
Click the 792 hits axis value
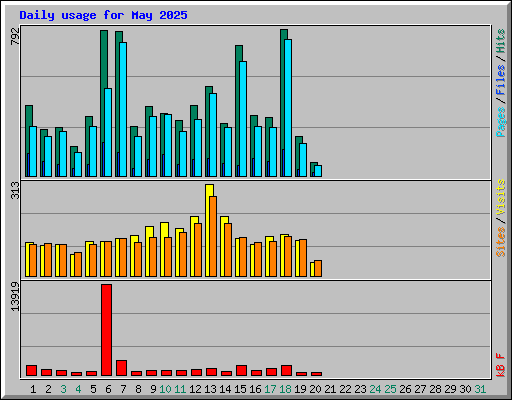pyautogui.click(x=15, y=36)
